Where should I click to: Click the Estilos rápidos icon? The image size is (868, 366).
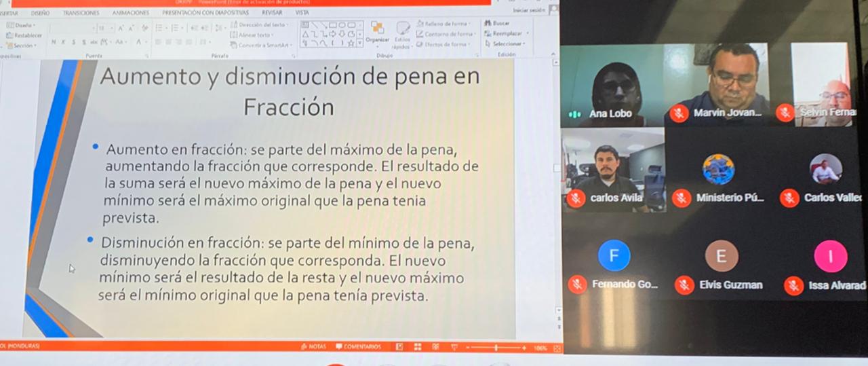[402, 33]
